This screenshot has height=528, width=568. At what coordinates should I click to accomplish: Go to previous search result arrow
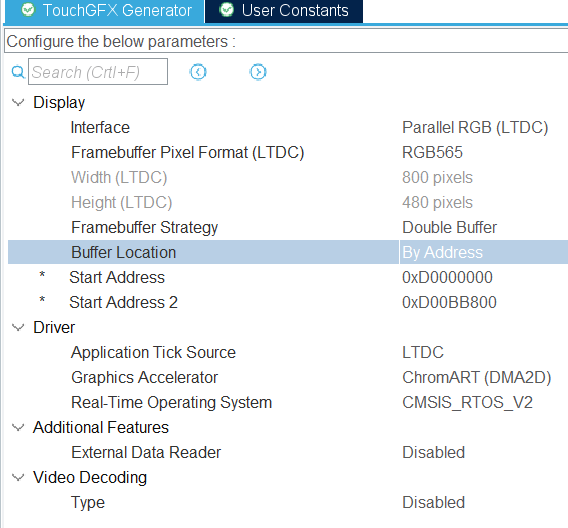coord(198,72)
